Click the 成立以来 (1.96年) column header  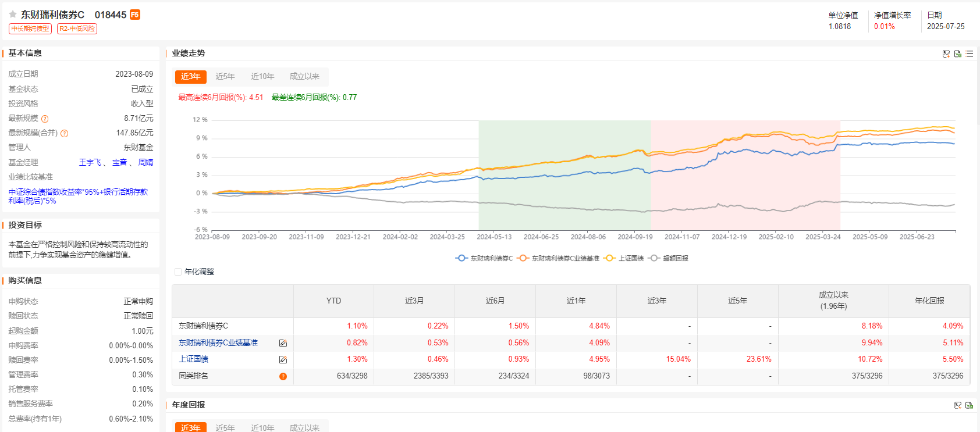pyautogui.click(x=833, y=301)
